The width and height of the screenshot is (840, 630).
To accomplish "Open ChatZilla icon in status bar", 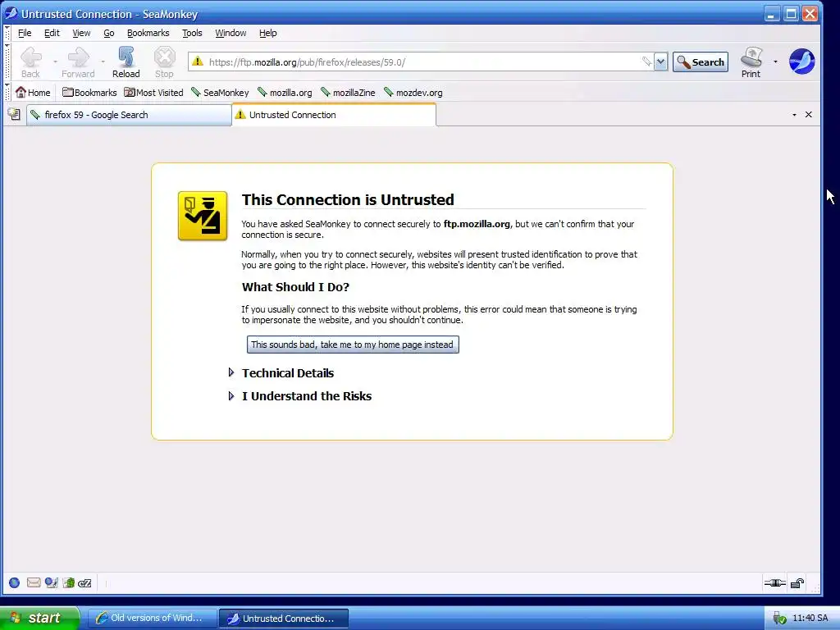I will coord(84,583).
